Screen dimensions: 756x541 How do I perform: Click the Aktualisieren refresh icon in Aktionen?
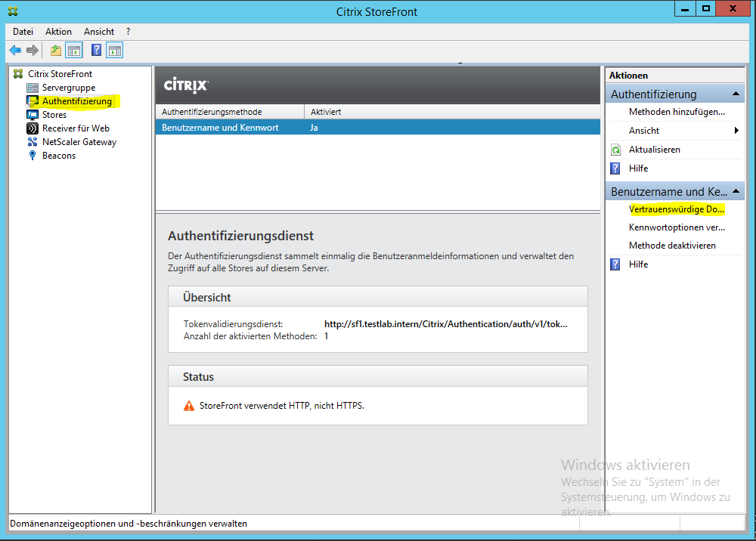(615, 150)
